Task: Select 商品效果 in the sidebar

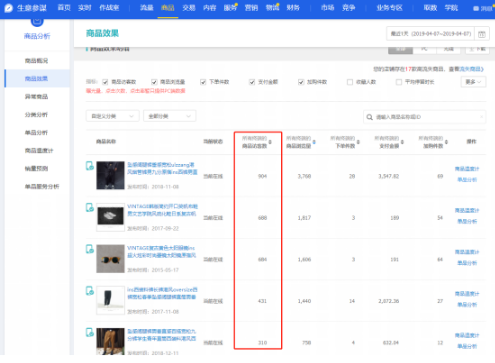Action: click(37, 79)
